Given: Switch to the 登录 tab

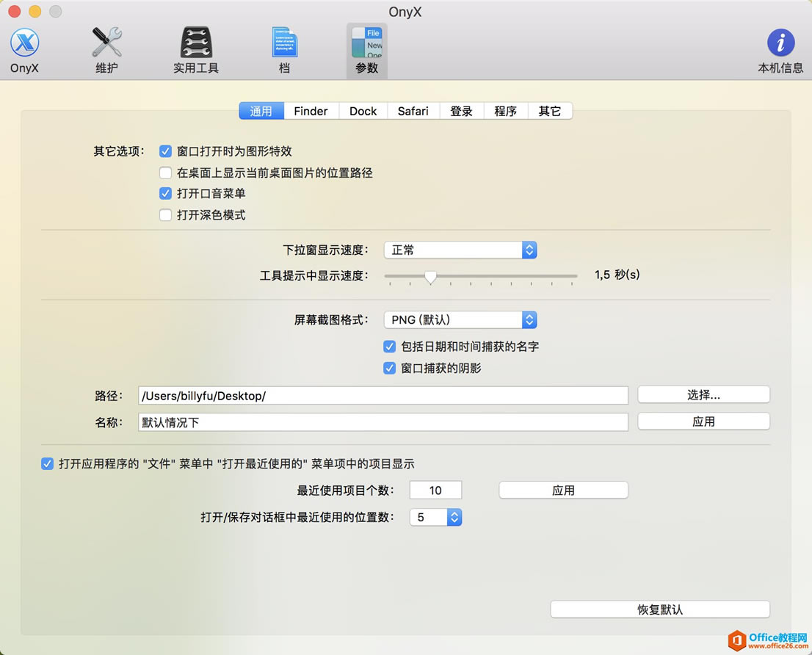Looking at the screenshot, I should [461, 111].
